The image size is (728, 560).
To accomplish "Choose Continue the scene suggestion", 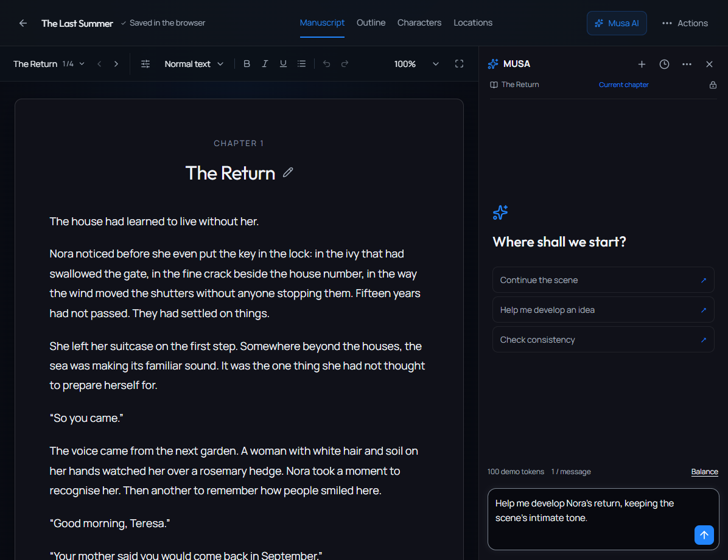I will (603, 280).
